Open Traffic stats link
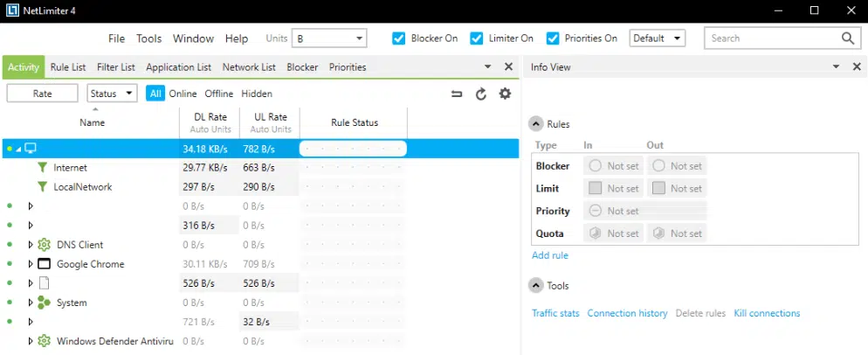Image resolution: width=868 pixels, height=355 pixels. click(555, 313)
